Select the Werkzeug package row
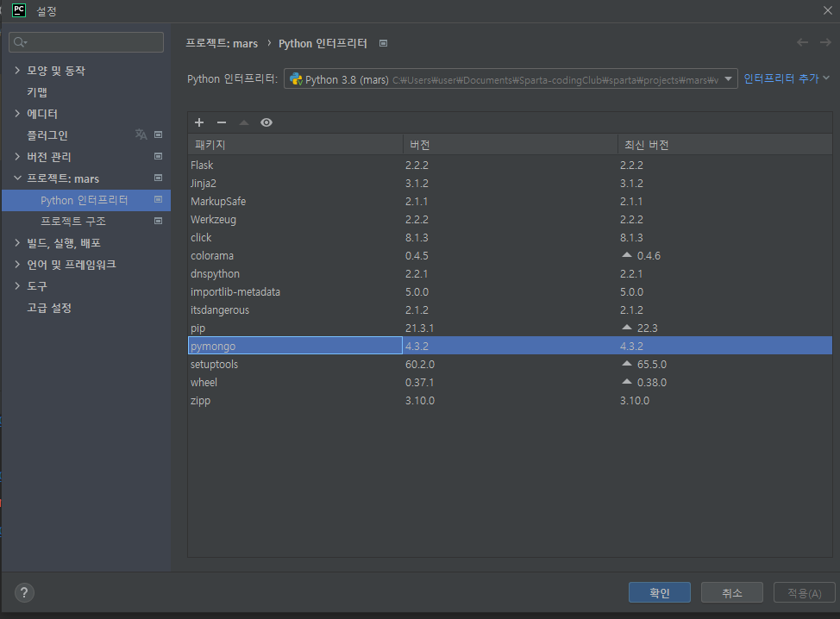Viewport: 840px width, 619px height. pos(510,220)
